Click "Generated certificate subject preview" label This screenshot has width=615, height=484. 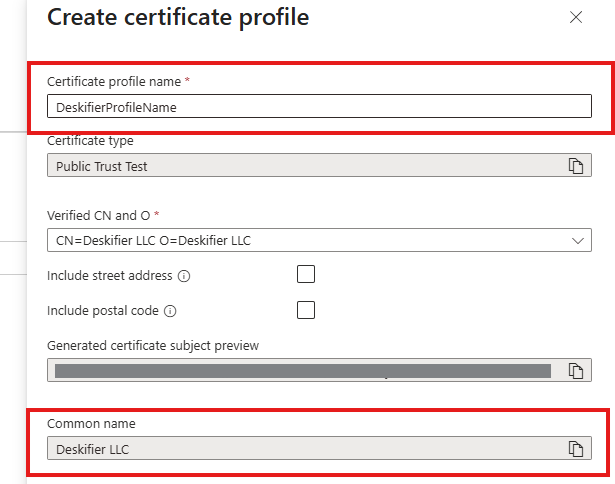tap(153, 346)
